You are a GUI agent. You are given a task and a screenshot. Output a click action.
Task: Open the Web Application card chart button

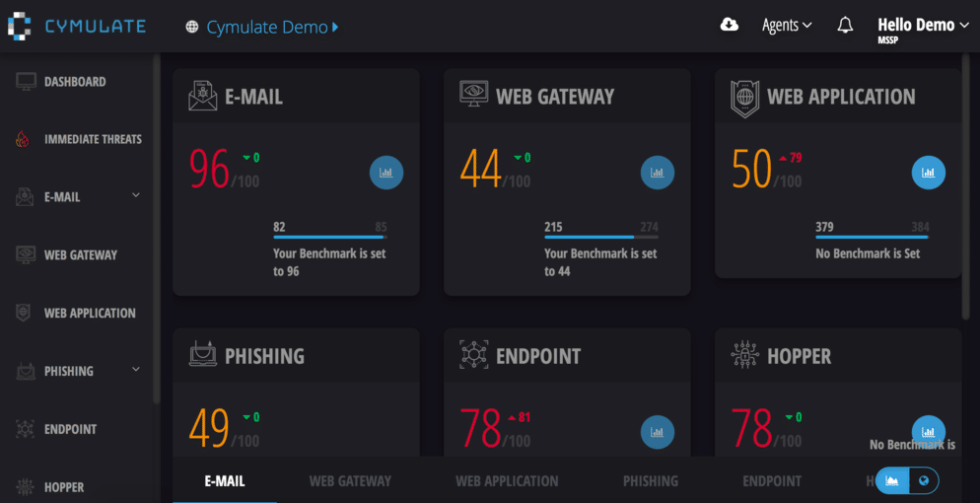click(929, 173)
